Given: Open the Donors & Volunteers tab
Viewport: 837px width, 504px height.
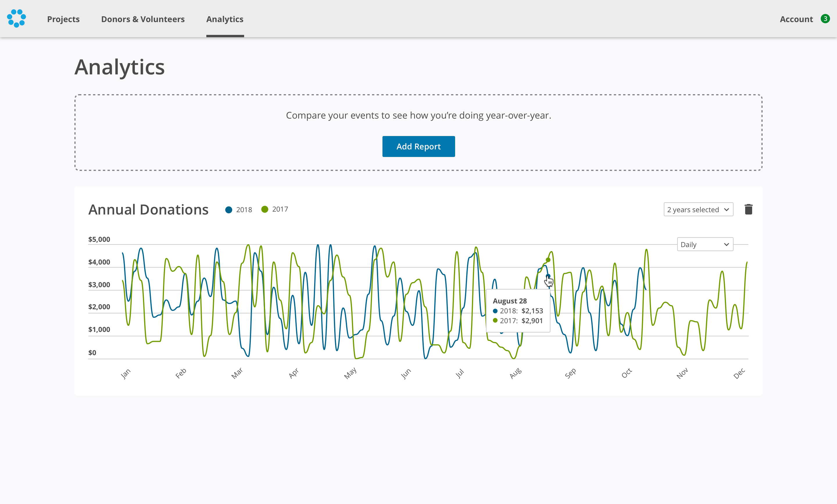Looking at the screenshot, I should (143, 19).
